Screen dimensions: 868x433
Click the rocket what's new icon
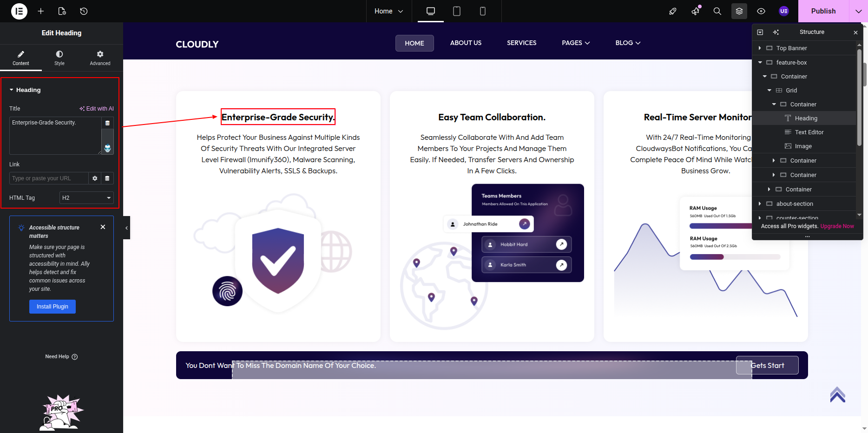point(673,11)
